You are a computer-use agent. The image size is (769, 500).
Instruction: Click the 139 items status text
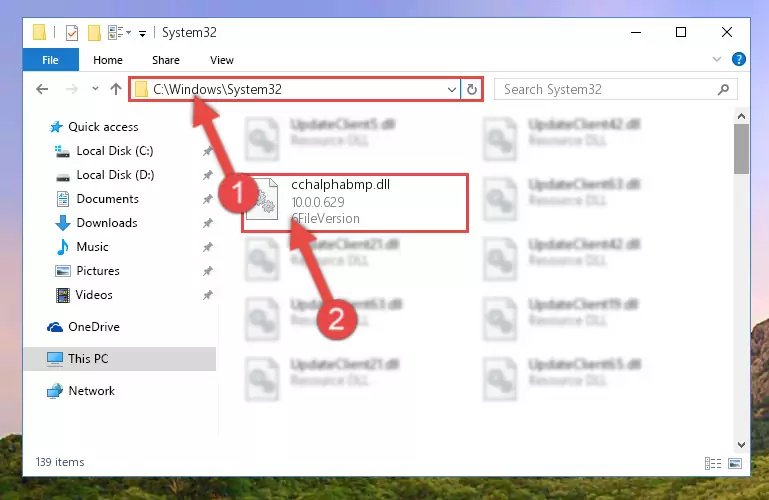point(60,462)
